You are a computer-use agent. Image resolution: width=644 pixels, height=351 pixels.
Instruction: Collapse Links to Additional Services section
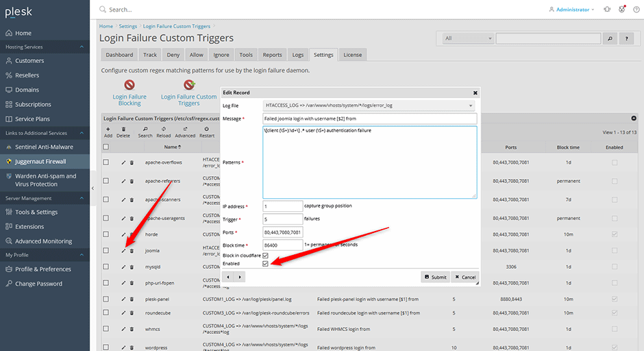[x=82, y=133]
